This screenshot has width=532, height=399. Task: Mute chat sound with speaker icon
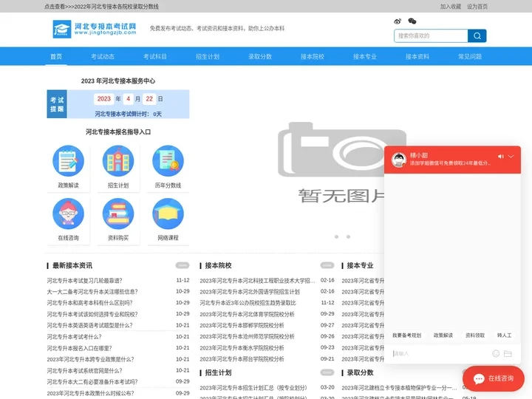[x=501, y=157]
